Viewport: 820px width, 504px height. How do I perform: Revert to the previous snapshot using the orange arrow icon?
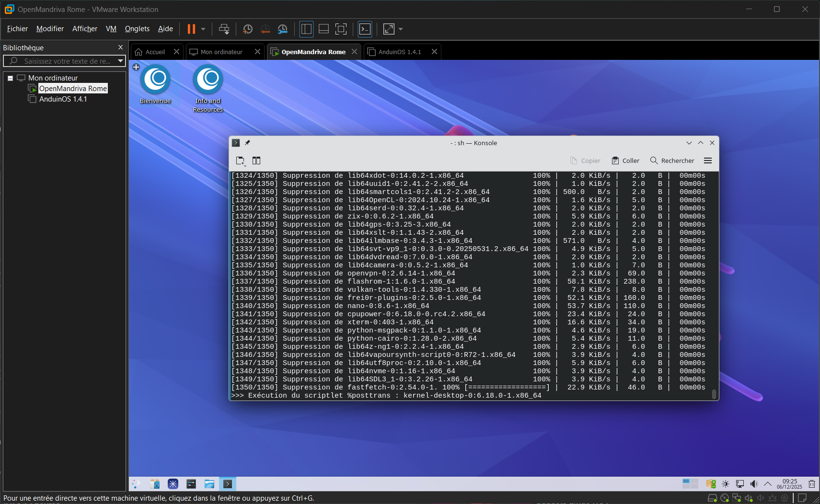click(265, 29)
